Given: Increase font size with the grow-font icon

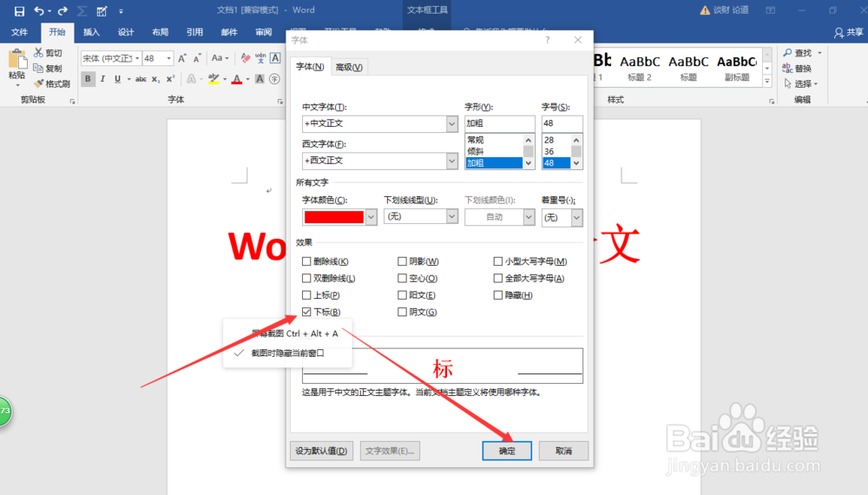Looking at the screenshot, I should point(182,58).
